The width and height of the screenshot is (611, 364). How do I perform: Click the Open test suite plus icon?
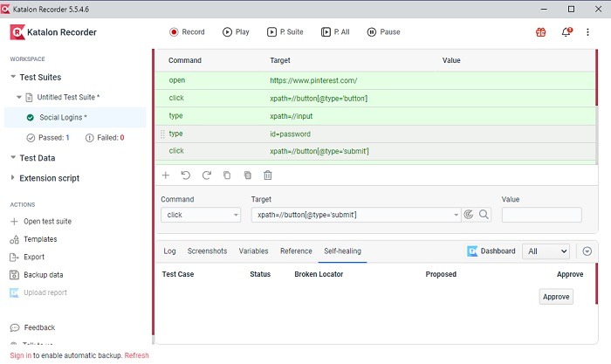pyautogui.click(x=14, y=222)
